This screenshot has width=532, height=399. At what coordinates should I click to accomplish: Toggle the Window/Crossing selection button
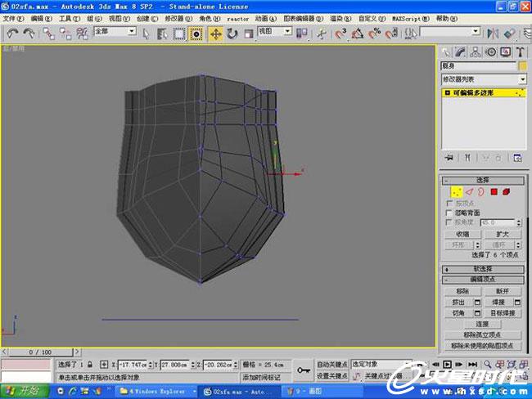coord(196,34)
